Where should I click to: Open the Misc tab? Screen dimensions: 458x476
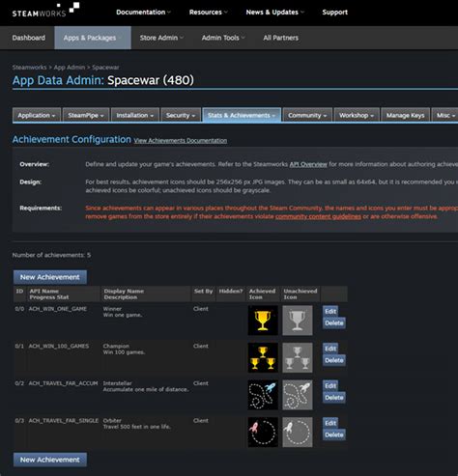445,115
